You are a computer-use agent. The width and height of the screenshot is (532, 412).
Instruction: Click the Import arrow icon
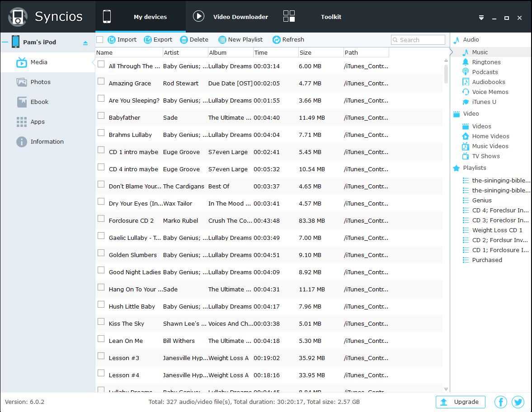coord(112,40)
